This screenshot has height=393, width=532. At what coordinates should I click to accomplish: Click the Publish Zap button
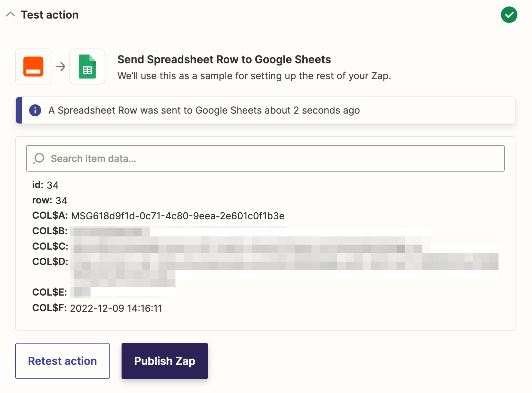pyautogui.click(x=165, y=361)
